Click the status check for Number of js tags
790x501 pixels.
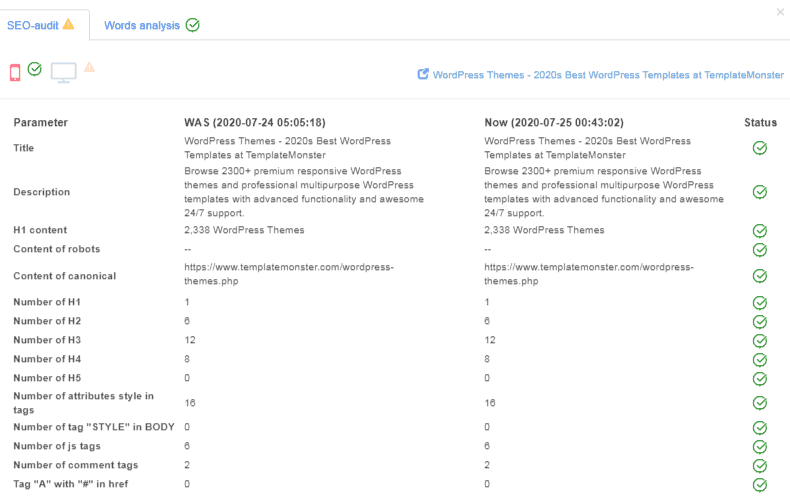(760, 447)
